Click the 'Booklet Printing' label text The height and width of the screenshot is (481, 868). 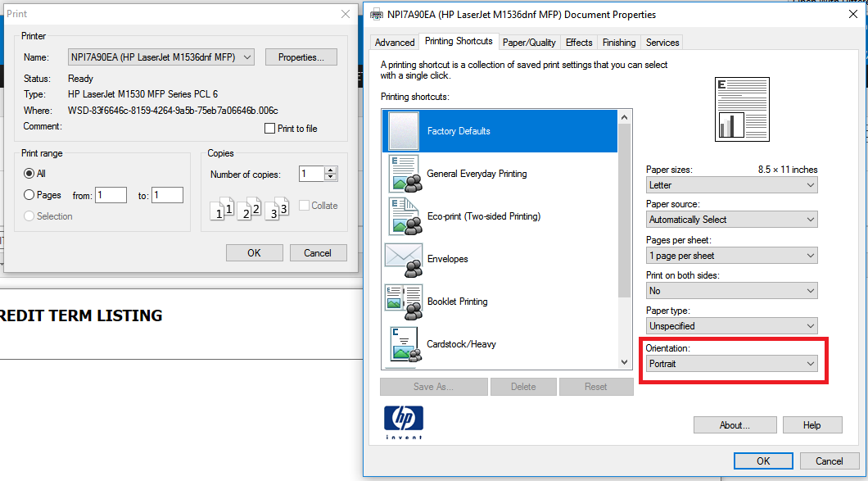[x=457, y=302]
